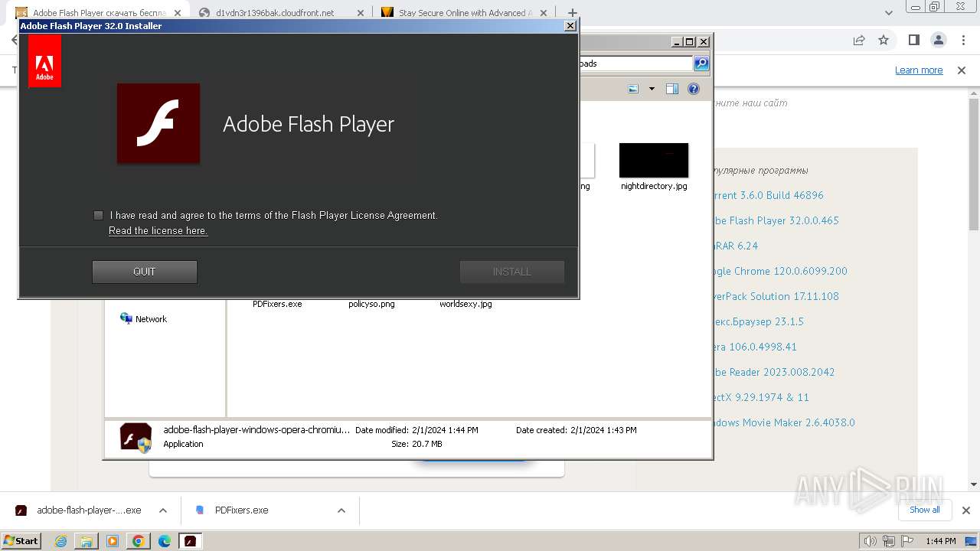Open DirectX 9.29.1974 & 11 link
Screen dimensions: 980x551
[x=761, y=397]
